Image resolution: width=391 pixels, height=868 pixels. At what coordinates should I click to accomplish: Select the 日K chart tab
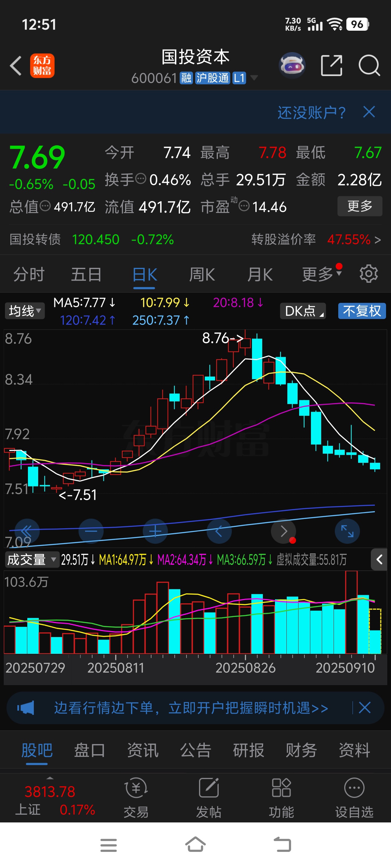tap(144, 274)
